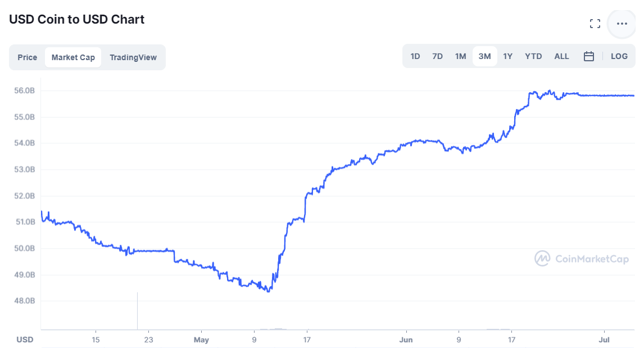
Task: Choose the 7D time range
Action: point(437,56)
